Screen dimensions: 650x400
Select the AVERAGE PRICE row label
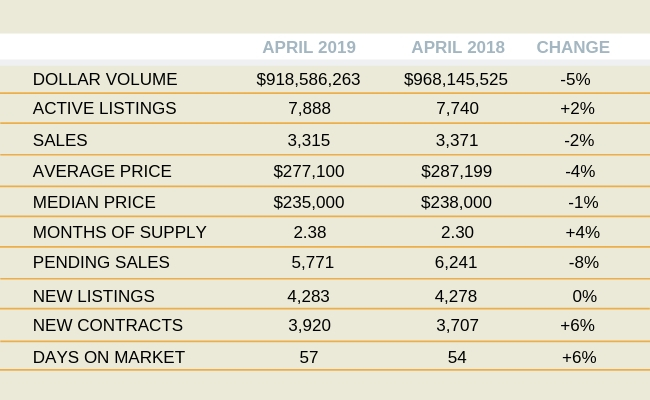(x=102, y=171)
